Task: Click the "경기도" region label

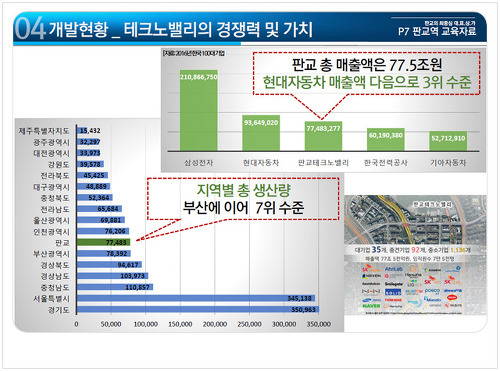Action: pos(59,310)
